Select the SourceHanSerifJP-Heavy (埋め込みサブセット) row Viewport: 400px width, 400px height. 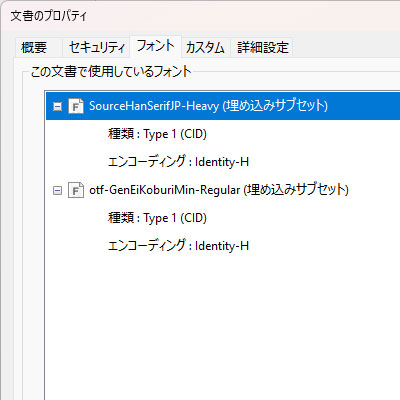point(223,106)
